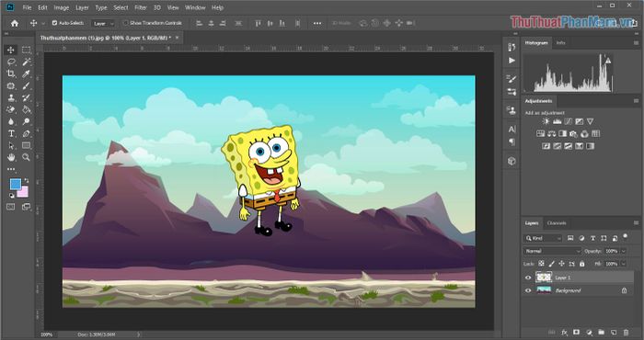This screenshot has width=644, height=340.
Task: Open the Window menu
Action: point(195,7)
